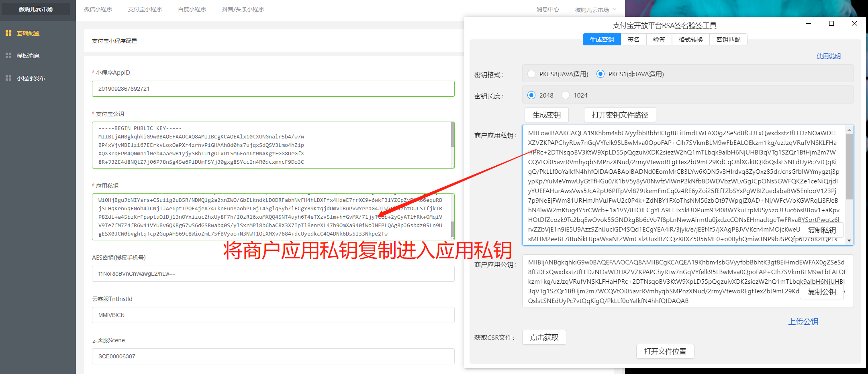Screen dimensions: 868x374
Task: Select PKCS8(JAVA适用) key format
Action: tap(531, 74)
